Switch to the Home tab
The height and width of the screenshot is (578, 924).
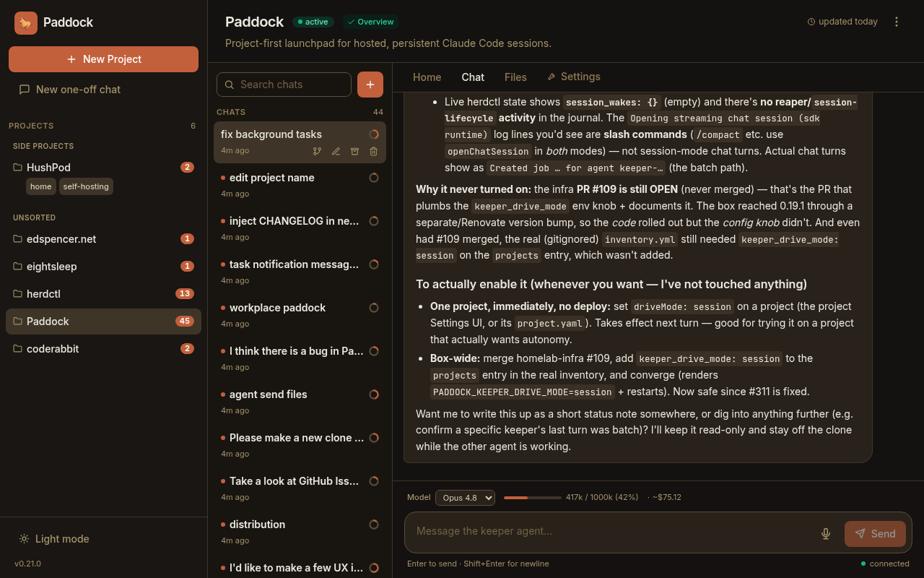427,77
